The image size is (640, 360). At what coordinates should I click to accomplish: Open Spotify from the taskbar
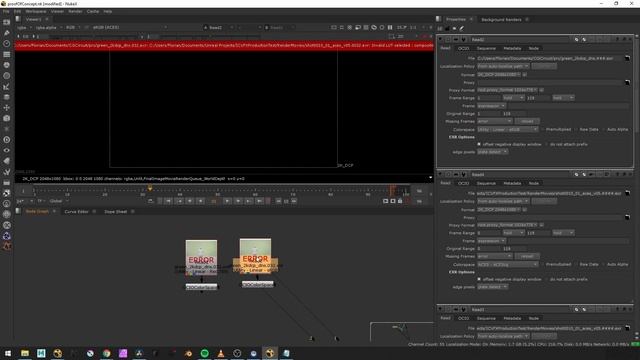tap(204, 353)
